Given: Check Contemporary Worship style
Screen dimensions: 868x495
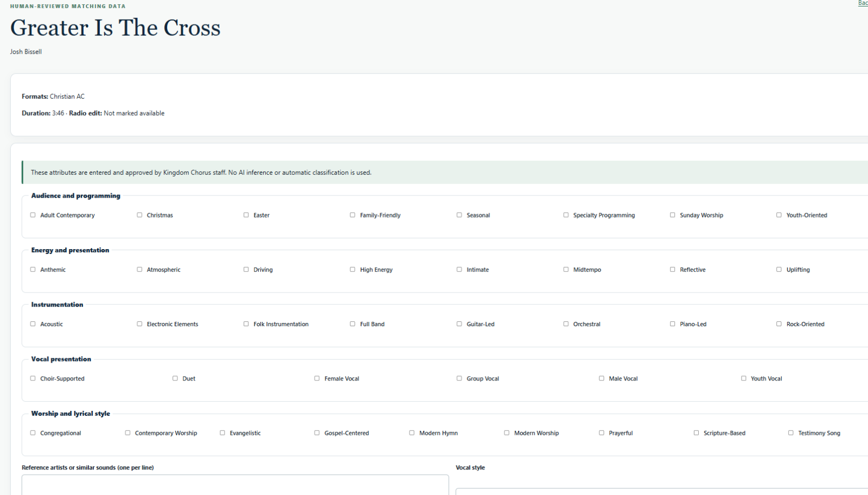Looking at the screenshot, I should (x=128, y=433).
